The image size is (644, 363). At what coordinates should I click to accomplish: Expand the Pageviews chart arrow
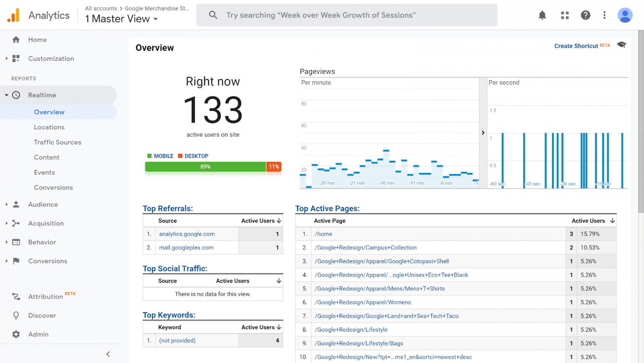tap(483, 133)
